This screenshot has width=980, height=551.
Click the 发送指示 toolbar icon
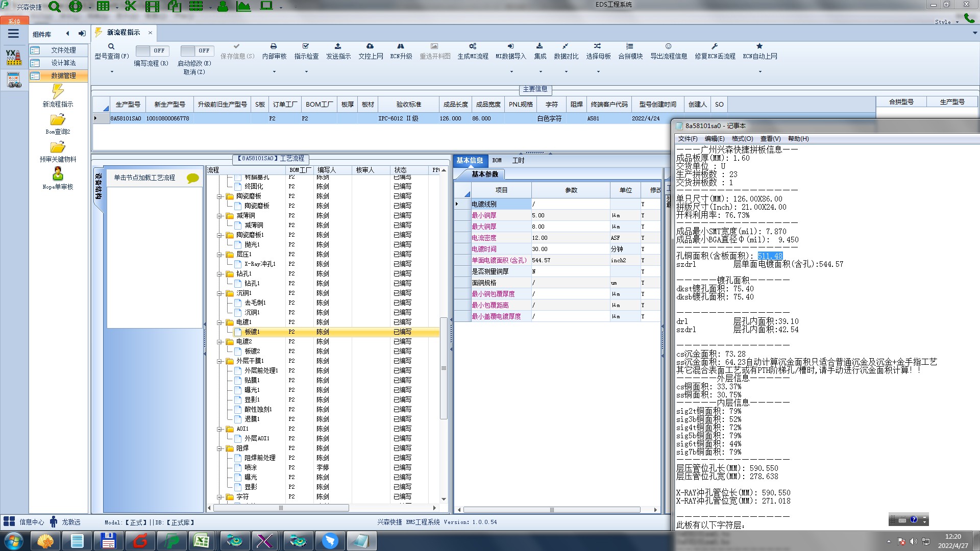coord(338,46)
